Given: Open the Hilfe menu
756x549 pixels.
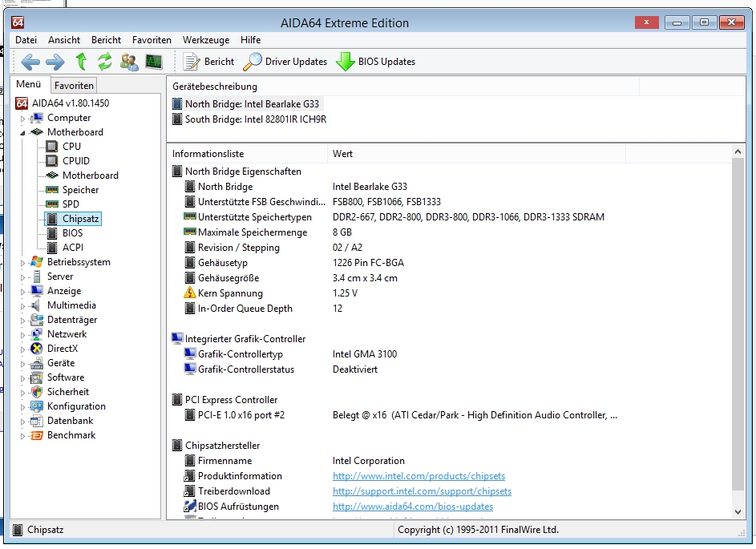Looking at the screenshot, I should (251, 40).
